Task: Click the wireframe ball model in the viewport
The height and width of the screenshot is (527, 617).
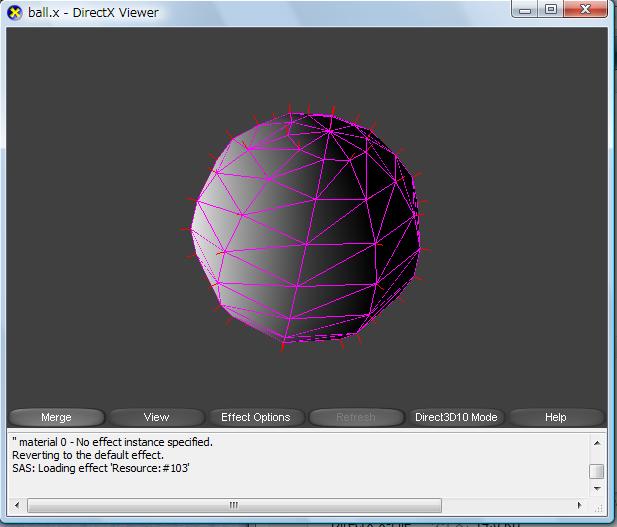Action: (x=305, y=228)
